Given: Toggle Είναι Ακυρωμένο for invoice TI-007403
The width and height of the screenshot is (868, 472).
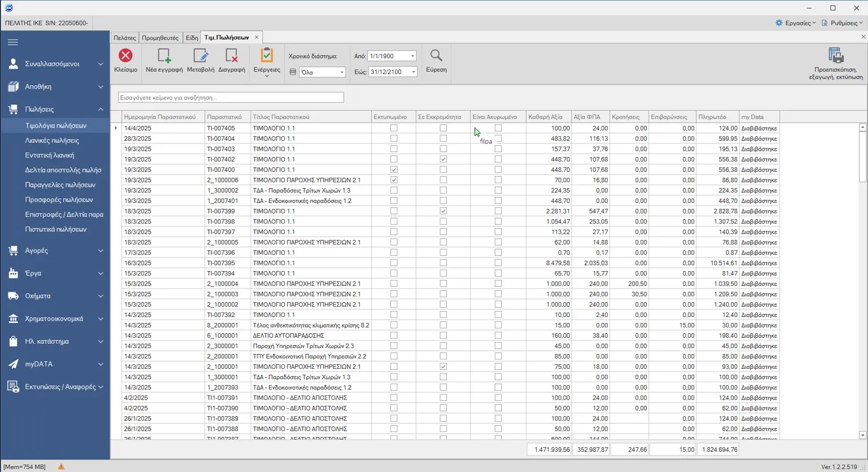Looking at the screenshot, I should tap(498, 149).
